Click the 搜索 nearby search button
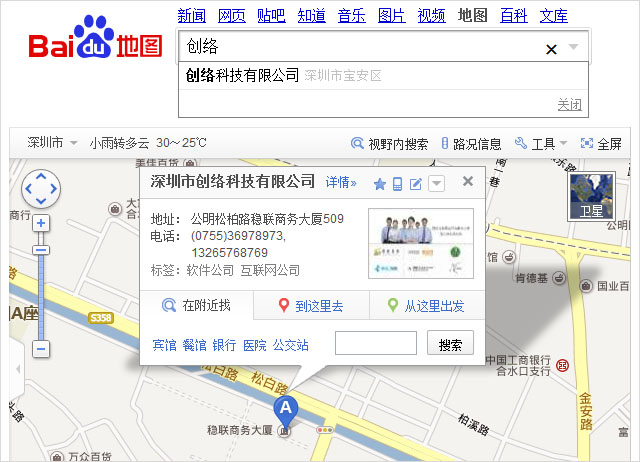This screenshot has height=462, width=640. [x=450, y=344]
